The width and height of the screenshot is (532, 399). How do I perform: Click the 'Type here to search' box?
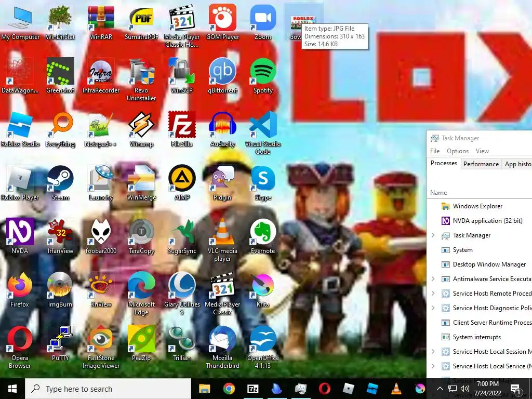108,389
